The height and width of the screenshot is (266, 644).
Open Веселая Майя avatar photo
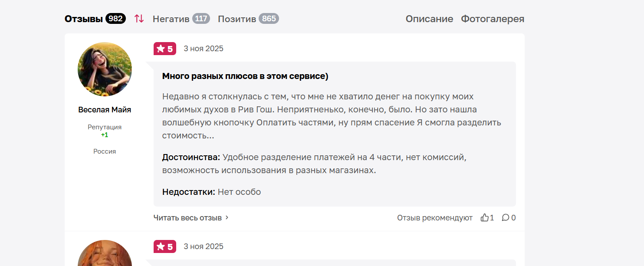[105, 69]
